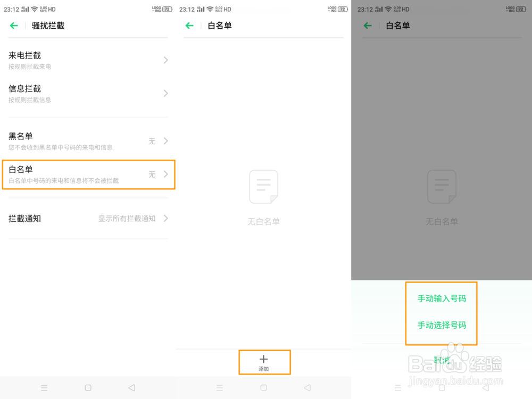Expand 信息拦截 chevron arrow
The width and height of the screenshot is (532, 399).
coord(165,93)
